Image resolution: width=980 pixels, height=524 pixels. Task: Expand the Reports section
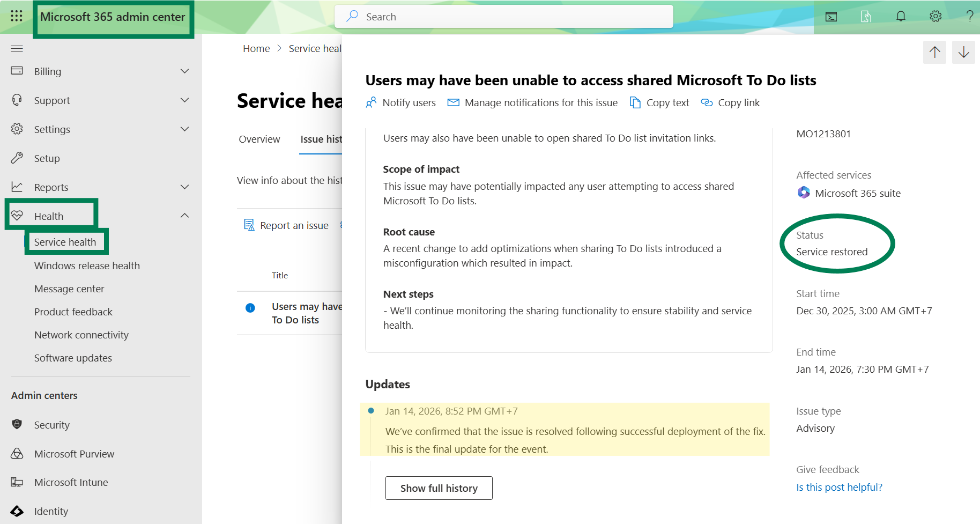[184, 187]
